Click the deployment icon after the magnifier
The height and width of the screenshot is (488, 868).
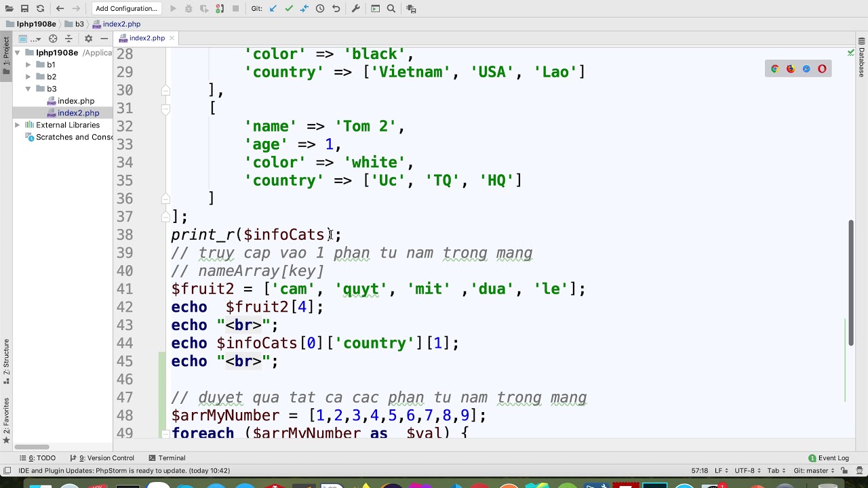[411, 9]
